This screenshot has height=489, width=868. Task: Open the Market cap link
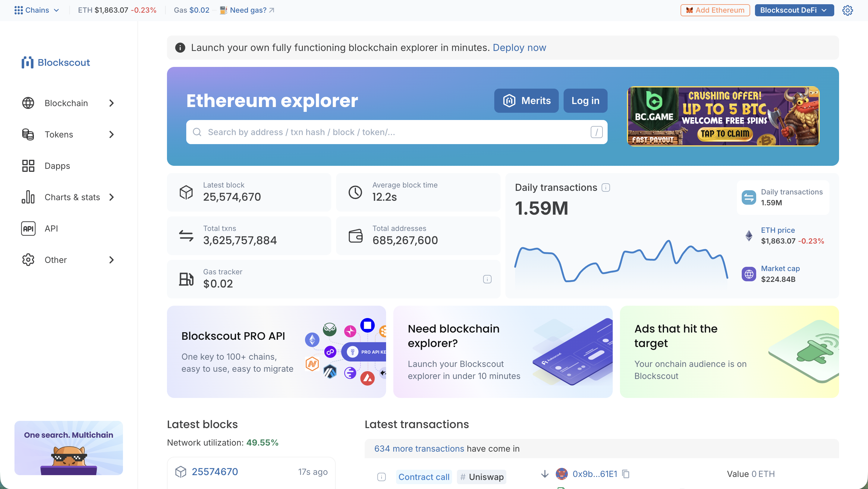[x=780, y=269]
